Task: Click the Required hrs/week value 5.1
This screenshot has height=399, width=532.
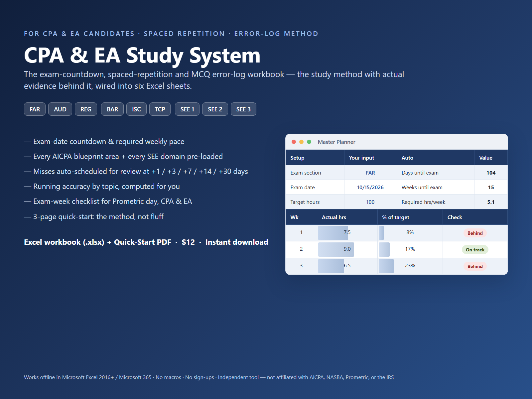Action: point(491,202)
